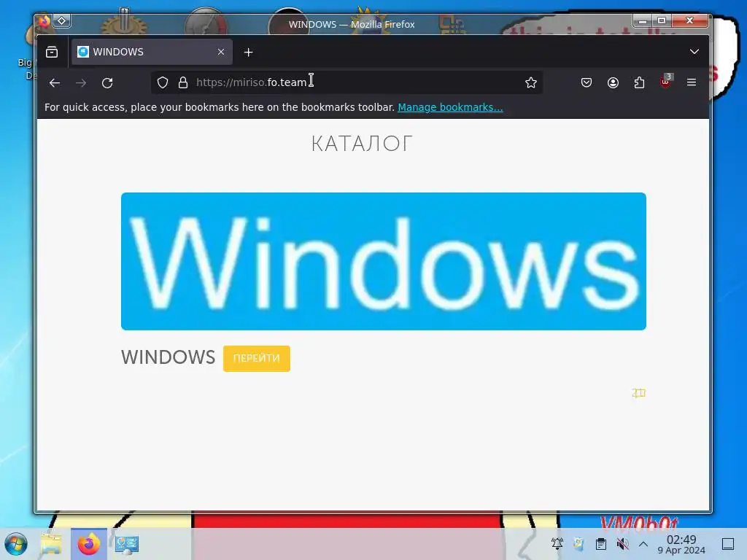Bookmark this page with the star

tap(531, 82)
